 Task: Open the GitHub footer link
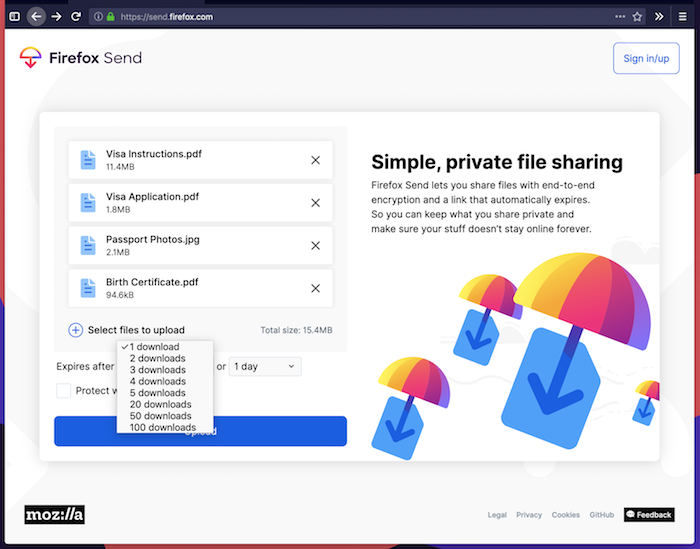tap(601, 515)
